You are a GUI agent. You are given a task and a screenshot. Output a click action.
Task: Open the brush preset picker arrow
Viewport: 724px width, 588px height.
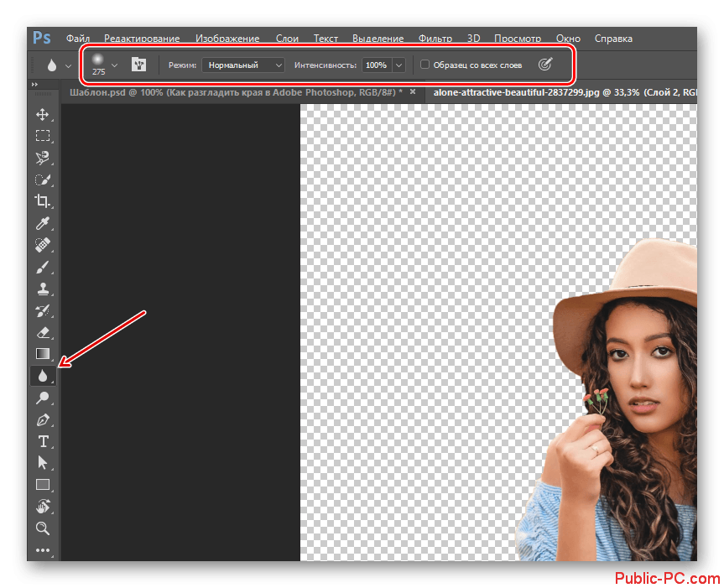[x=115, y=65]
